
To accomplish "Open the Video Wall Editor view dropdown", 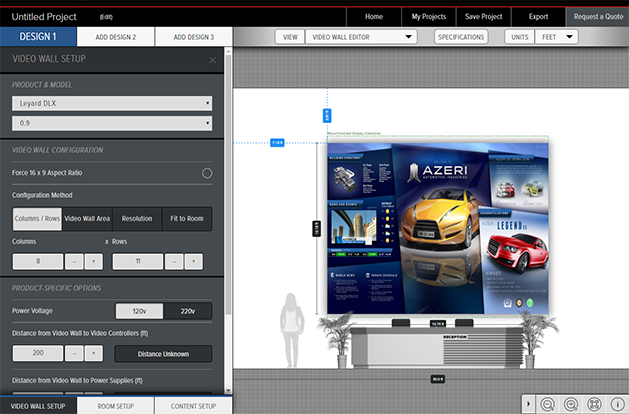I will click(x=361, y=37).
